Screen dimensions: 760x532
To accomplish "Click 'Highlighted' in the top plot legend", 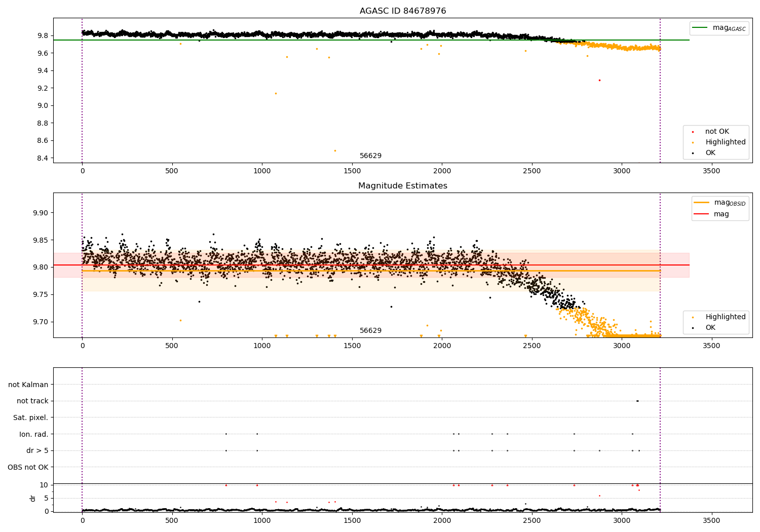I will point(725,142).
